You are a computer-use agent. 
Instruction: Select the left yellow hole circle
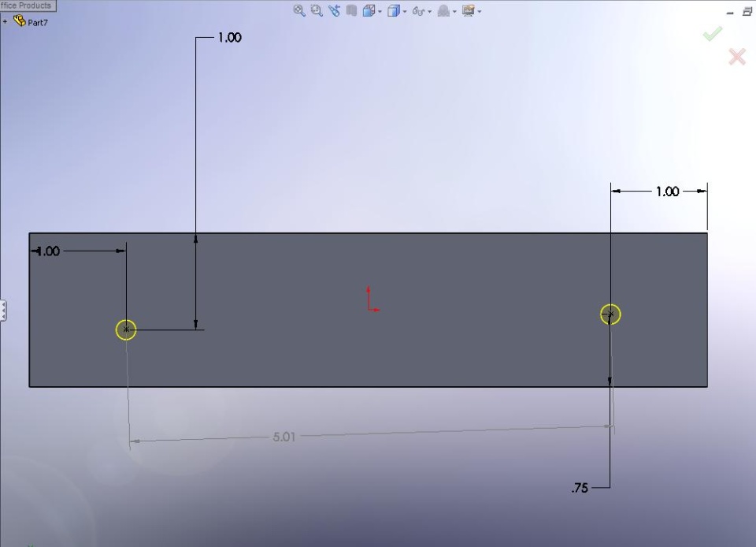tap(126, 330)
